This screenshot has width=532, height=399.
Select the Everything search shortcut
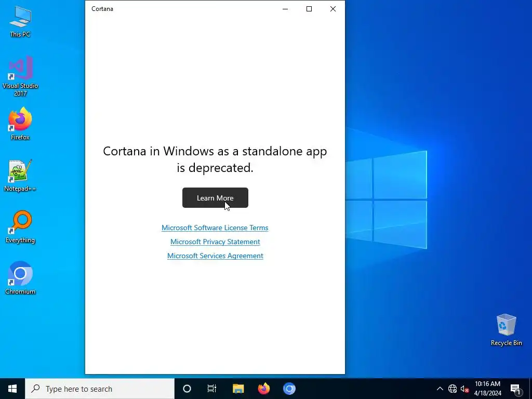(20, 227)
